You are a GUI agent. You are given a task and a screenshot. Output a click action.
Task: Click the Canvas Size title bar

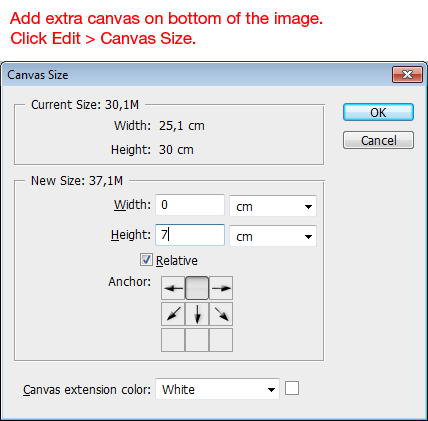point(197,75)
